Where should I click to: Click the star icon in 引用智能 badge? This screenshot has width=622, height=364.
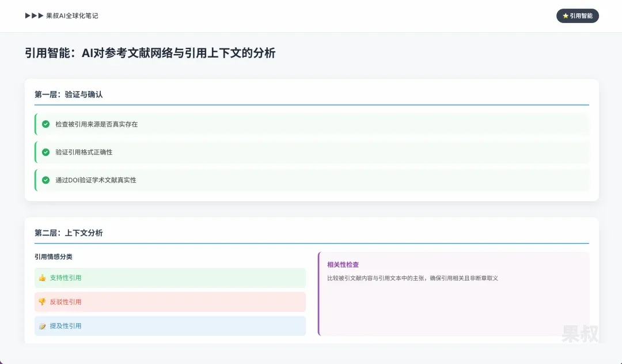(x=566, y=16)
